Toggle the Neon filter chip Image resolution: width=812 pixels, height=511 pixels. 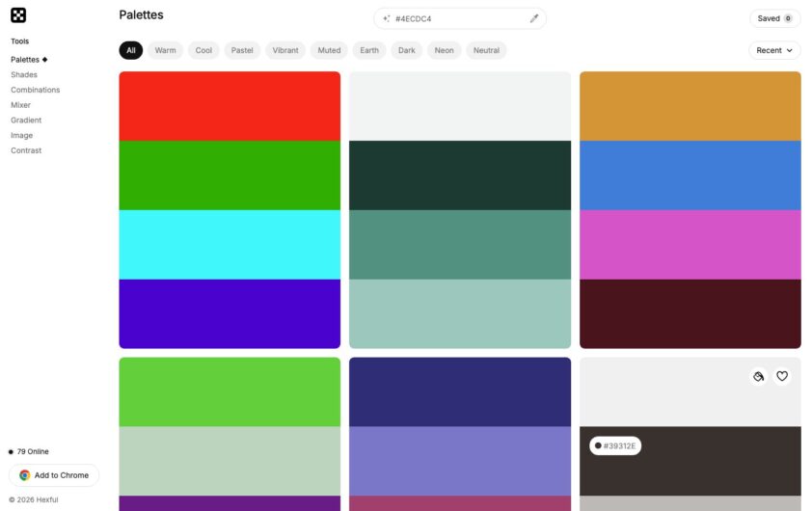444,50
